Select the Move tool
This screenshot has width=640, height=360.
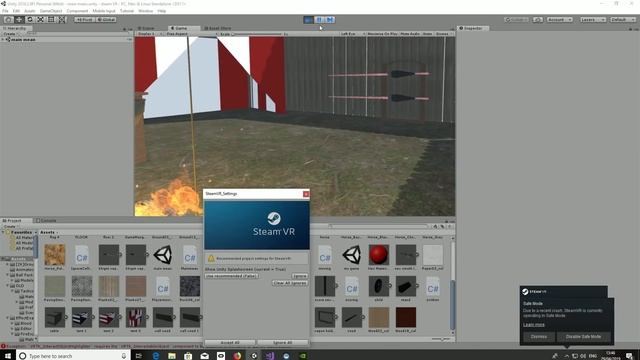(19, 19)
